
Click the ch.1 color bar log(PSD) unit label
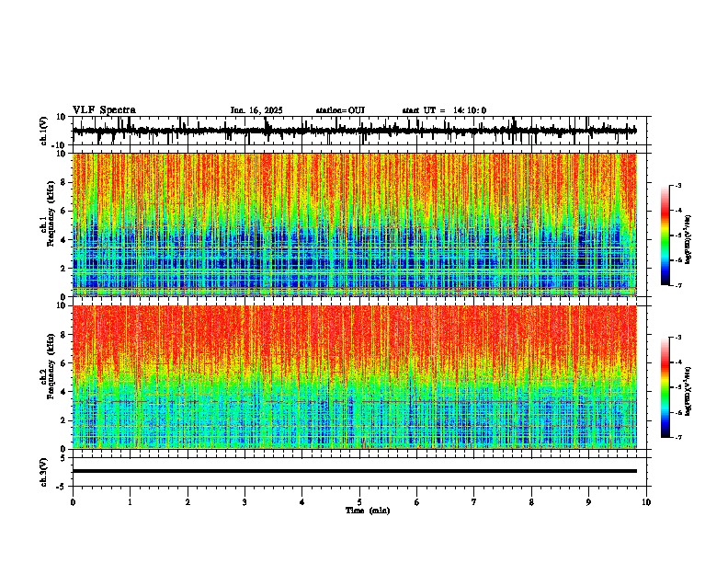pyautogui.click(x=688, y=240)
